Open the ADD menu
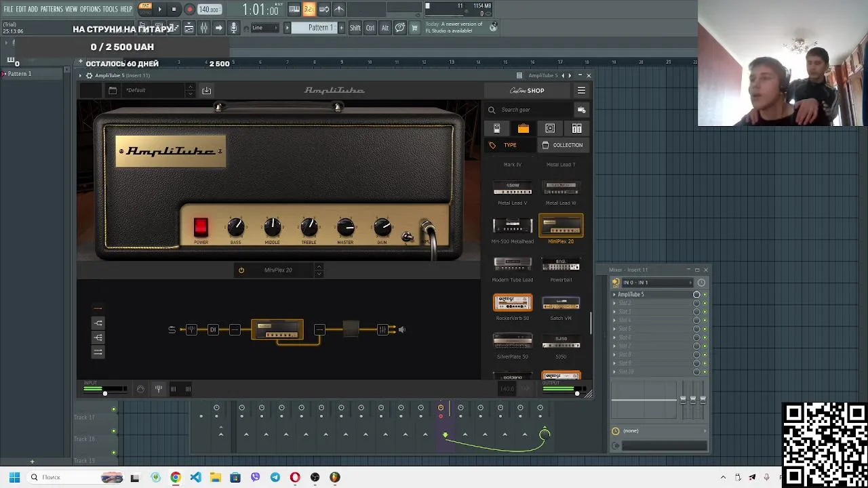 pyautogui.click(x=33, y=9)
